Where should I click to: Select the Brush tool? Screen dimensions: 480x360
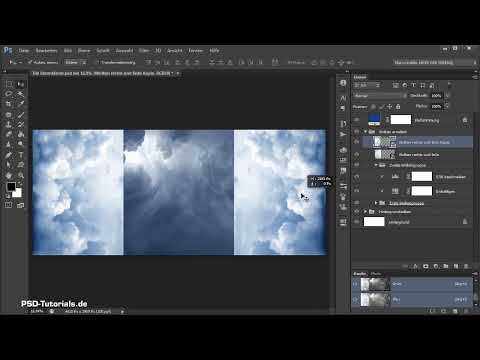(21, 115)
